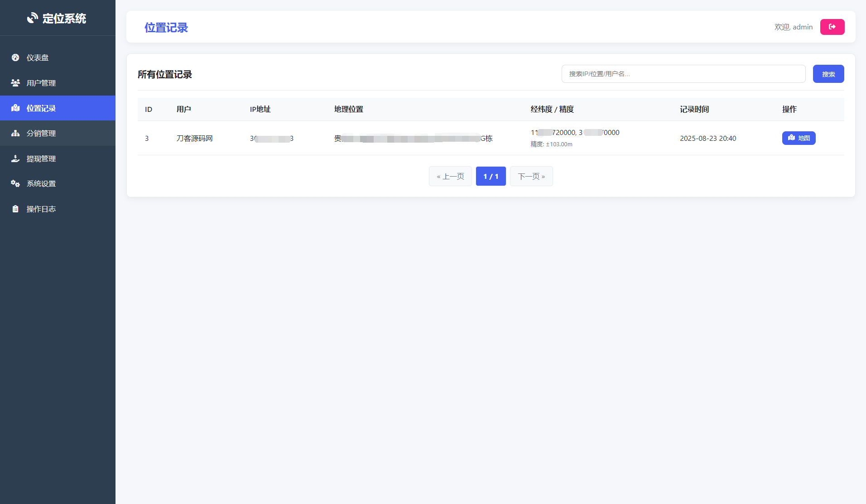Click the log icon beside 操作日志
This screenshot has width=866, height=504.
pos(15,209)
